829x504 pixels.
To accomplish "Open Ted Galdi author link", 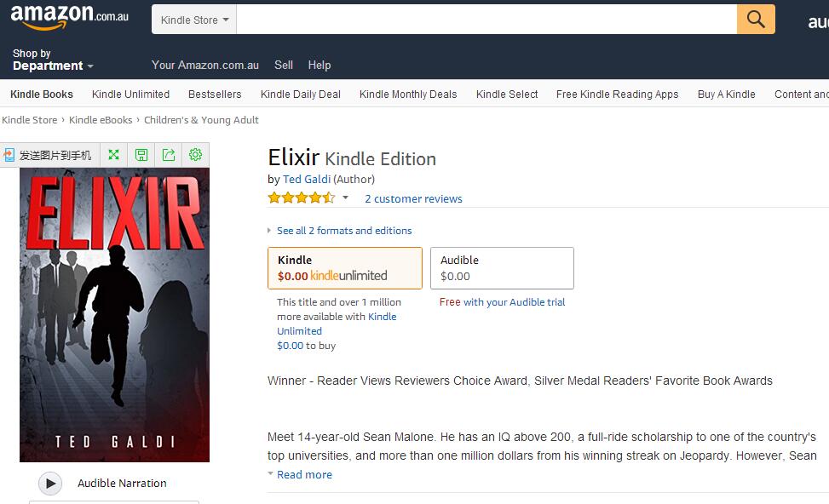I will pyautogui.click(x=307, y=179).
